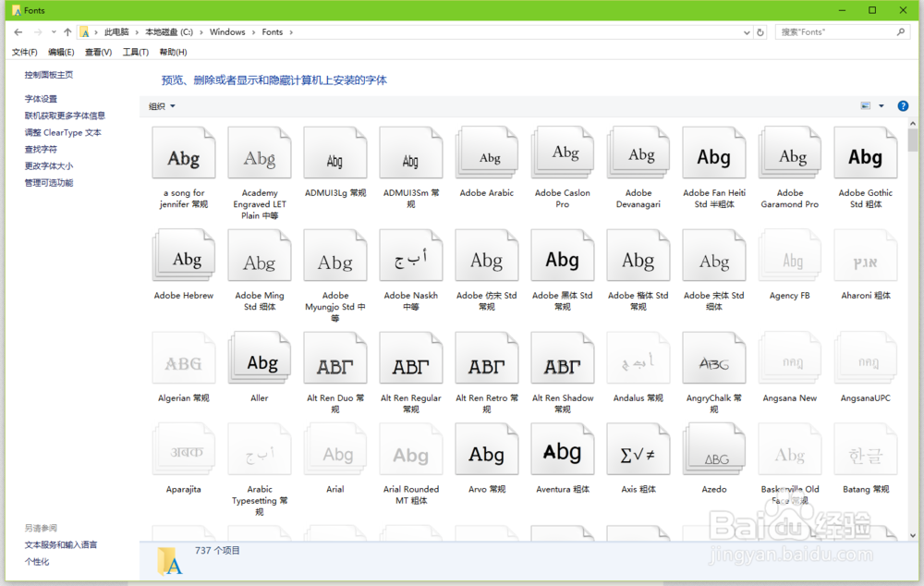Expand the chevron after Windows in path
This screenshot has width=924, height=586.
(x=253, y=31)
